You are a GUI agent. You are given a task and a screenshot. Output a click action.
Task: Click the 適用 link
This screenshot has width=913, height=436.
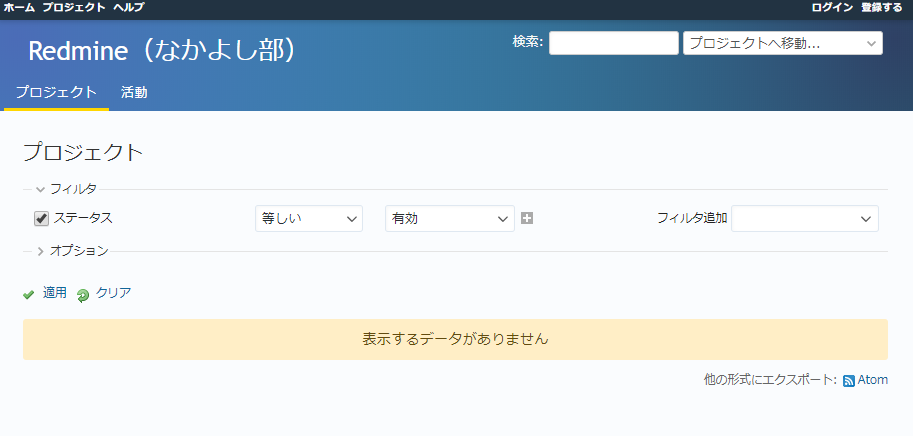(x=55, y=293)
